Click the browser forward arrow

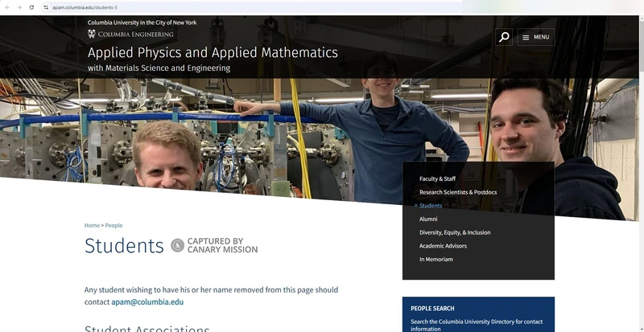(x=19, y=7)
